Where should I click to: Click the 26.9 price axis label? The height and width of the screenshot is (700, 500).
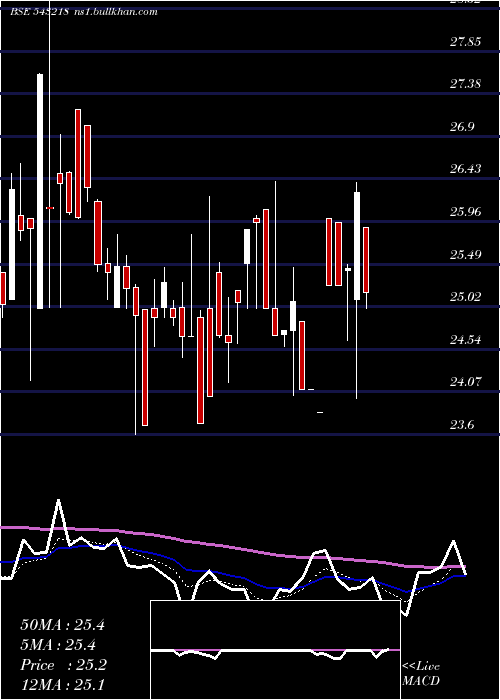click(462, 127)
